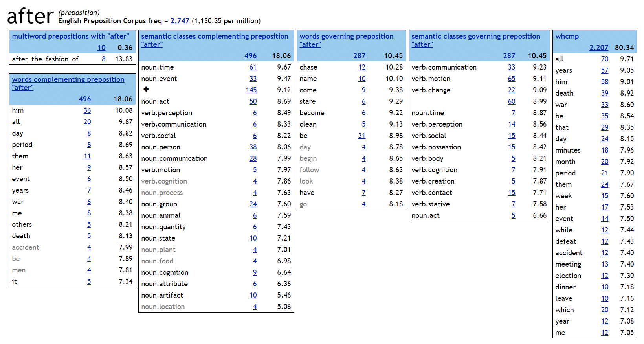
Task: Click count 8 for after_the_fashion_of
Action: tap(103, 59)
